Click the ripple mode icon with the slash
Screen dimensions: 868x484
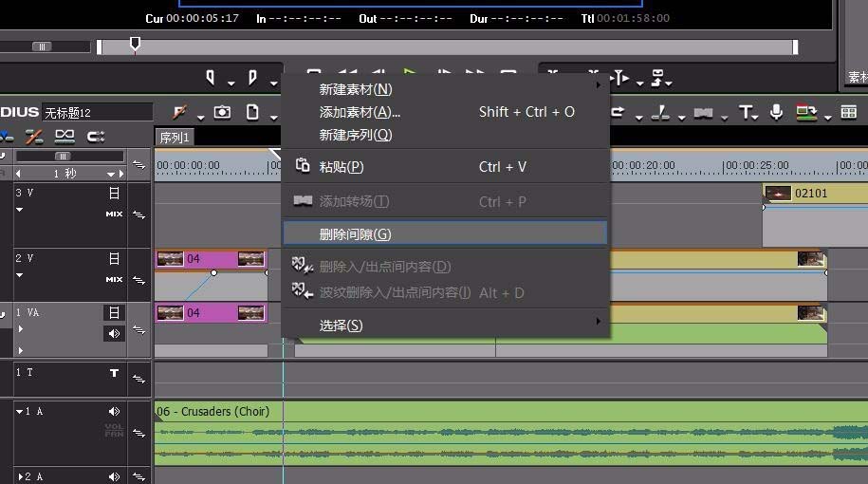tap(34, 137)
